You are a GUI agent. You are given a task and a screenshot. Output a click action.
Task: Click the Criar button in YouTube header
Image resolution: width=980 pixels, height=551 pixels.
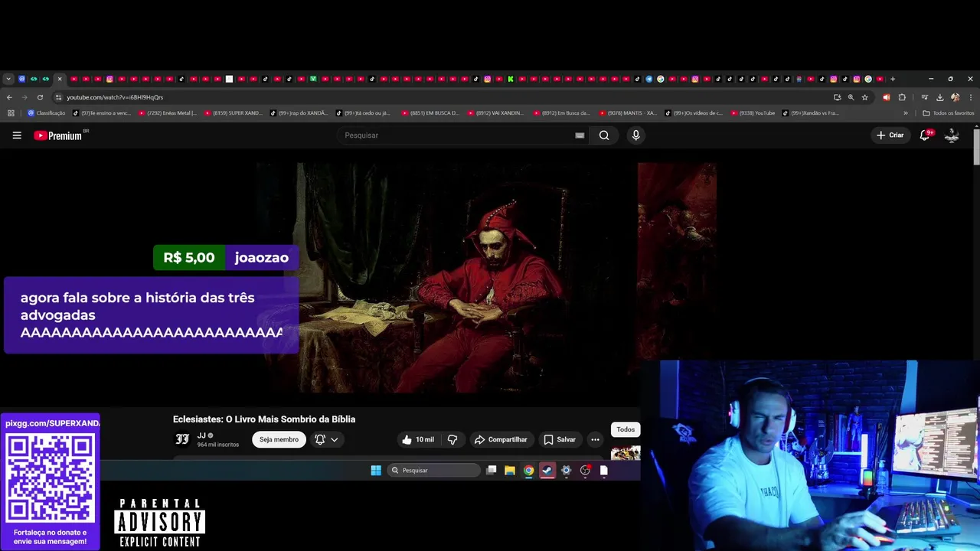pos(890,135)
